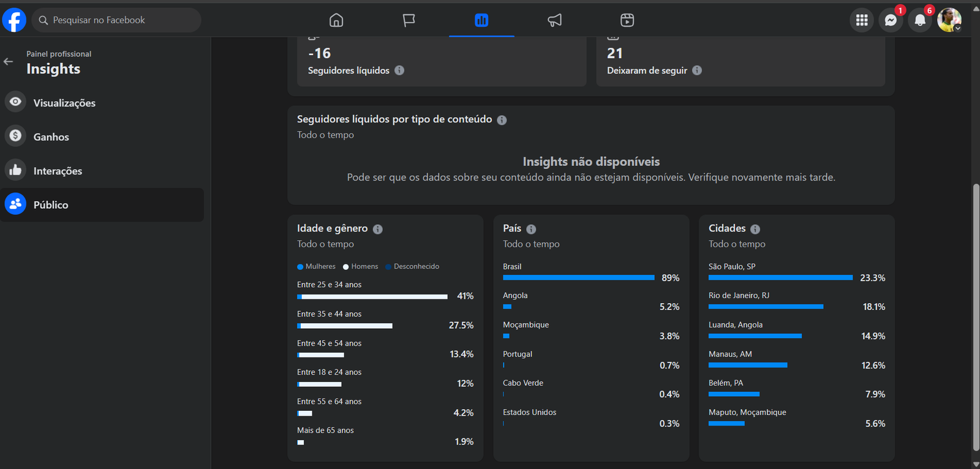Viewport: 980px width, 469px height.
Task: Click the Insights chart tab
Action: (x=481, y=20)
